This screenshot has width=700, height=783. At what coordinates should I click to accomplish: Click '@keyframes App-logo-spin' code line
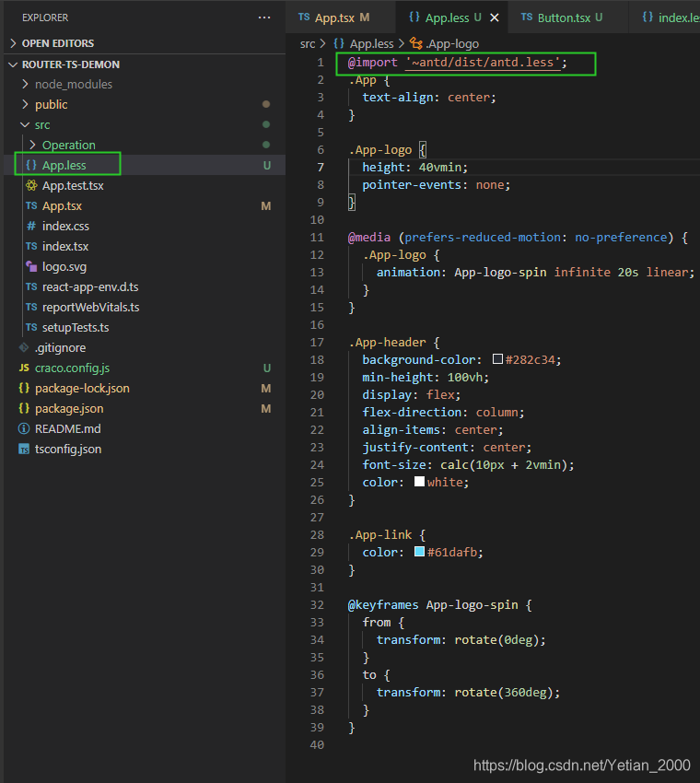click(440, 604)
